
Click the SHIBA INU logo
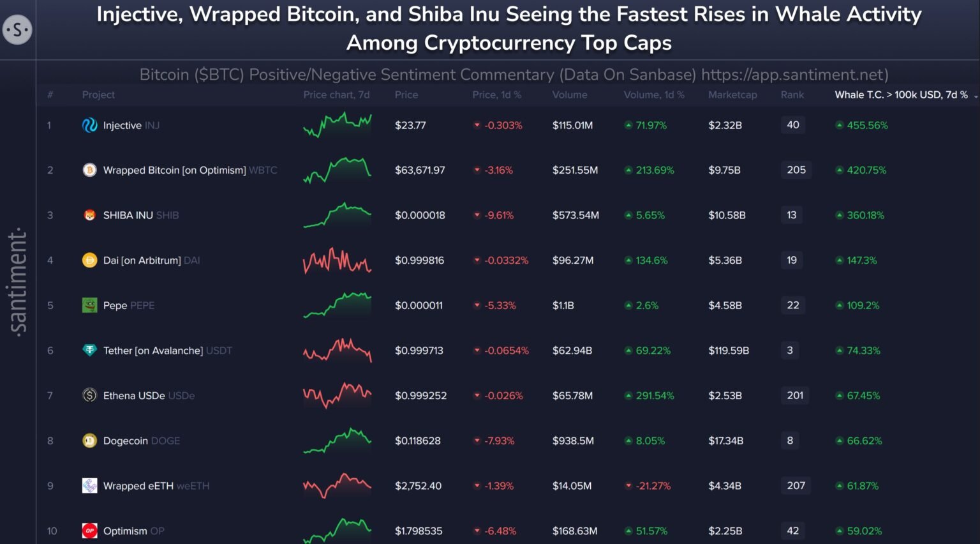[x=89, y=215]
